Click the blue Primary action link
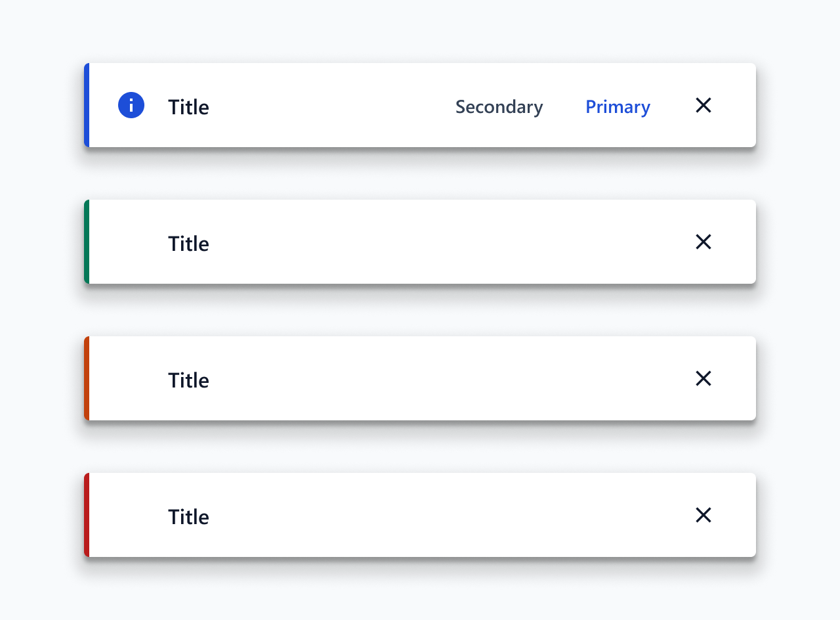The height and width of the screenshot is (620, 840). [618, 106]
